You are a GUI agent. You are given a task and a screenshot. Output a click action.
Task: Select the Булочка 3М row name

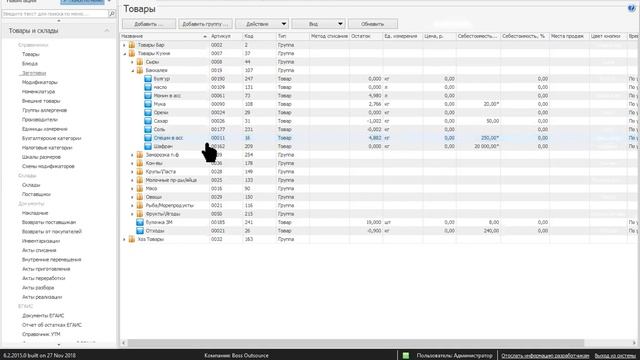pyautogui.click(x=159, y=222)
